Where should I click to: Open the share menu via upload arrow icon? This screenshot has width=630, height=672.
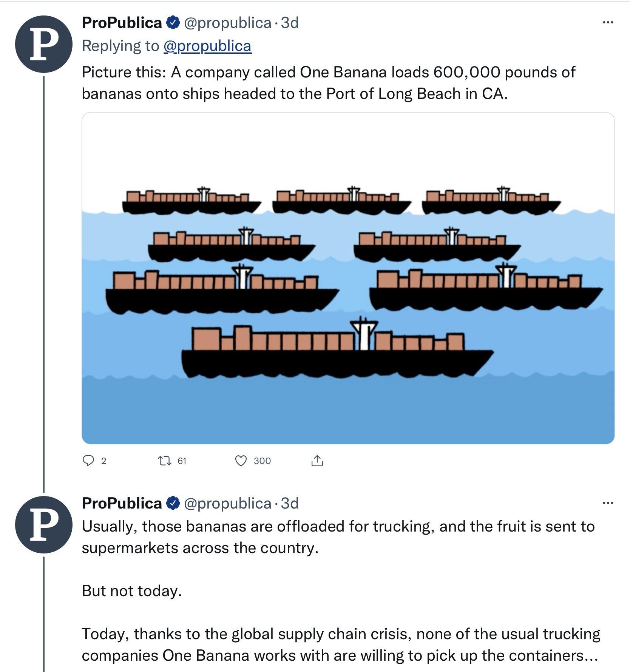pos(317,461)
